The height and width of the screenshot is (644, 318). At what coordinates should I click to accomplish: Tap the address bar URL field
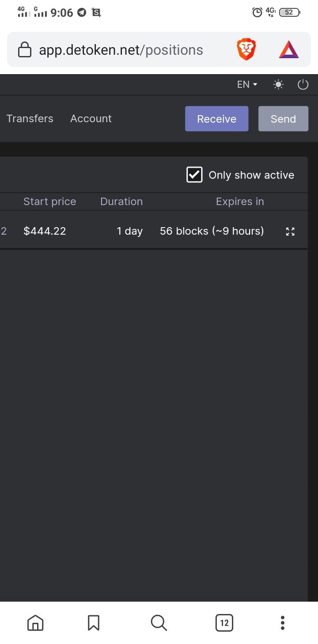[121, 50]
